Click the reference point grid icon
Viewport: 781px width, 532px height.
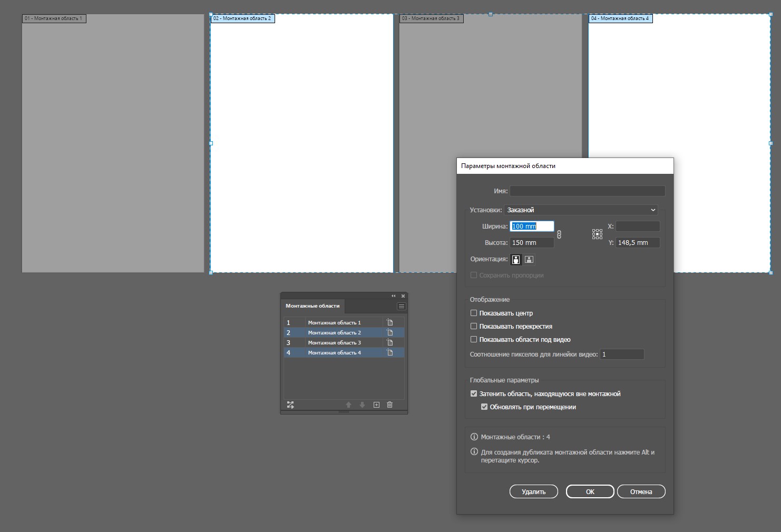point(597,234)
